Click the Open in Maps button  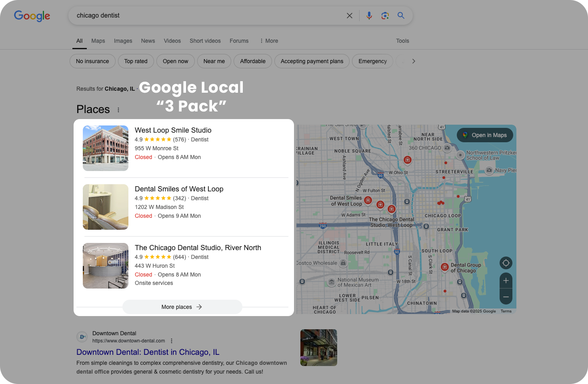click(485, 135)
